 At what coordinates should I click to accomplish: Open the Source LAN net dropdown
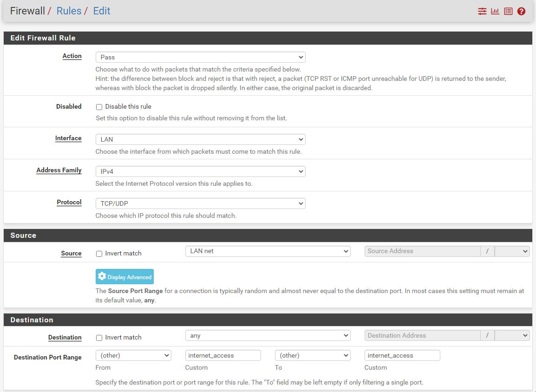tap(268, 251)
